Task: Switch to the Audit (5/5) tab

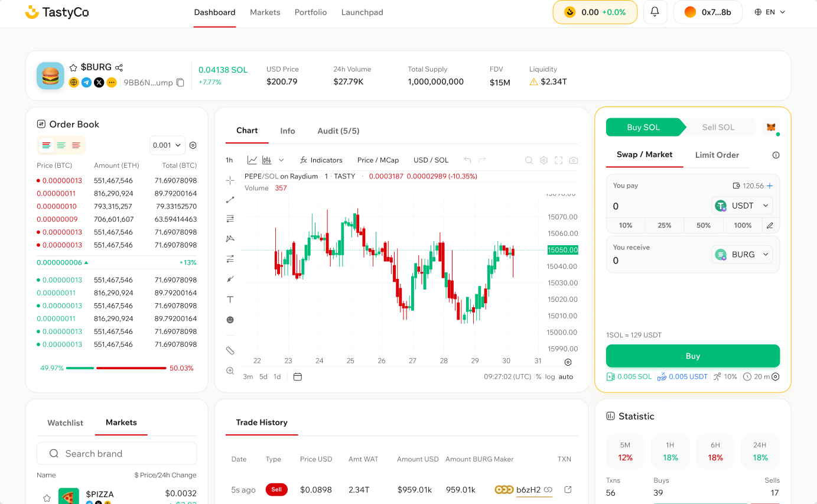Action: tap(338, 131)
